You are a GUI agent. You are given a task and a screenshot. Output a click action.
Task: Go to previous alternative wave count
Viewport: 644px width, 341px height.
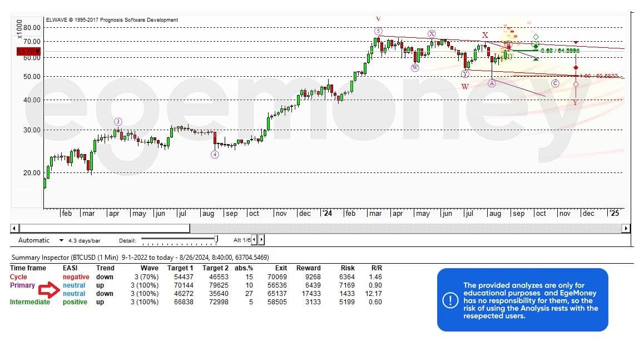pyautogui.click(x=255, y=240)
